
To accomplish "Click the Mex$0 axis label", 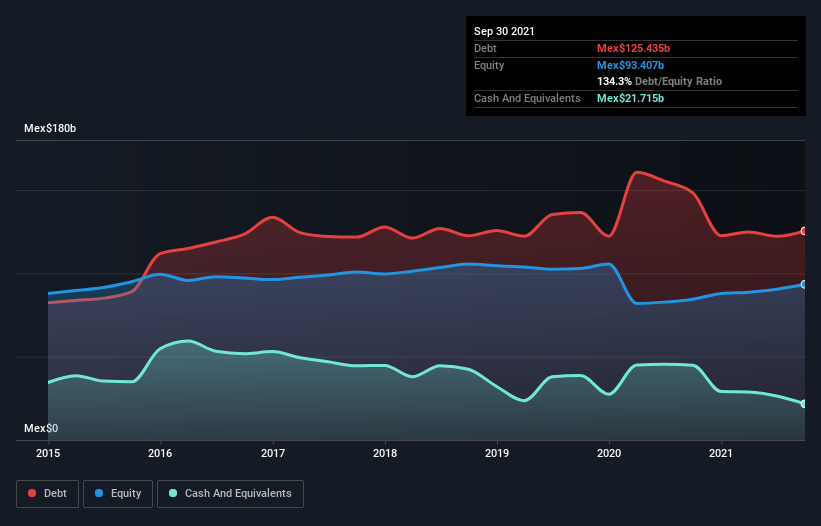I will [x=41, y=428].
